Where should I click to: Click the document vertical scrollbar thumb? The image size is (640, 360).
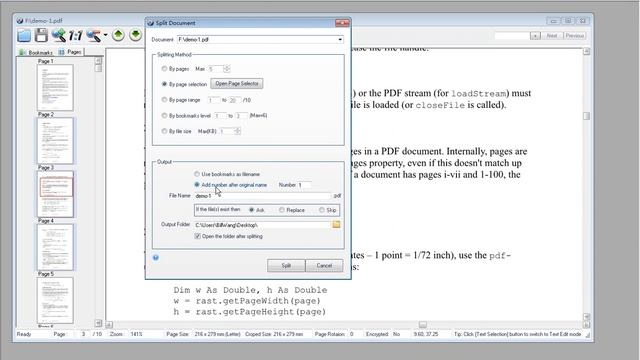587,116
